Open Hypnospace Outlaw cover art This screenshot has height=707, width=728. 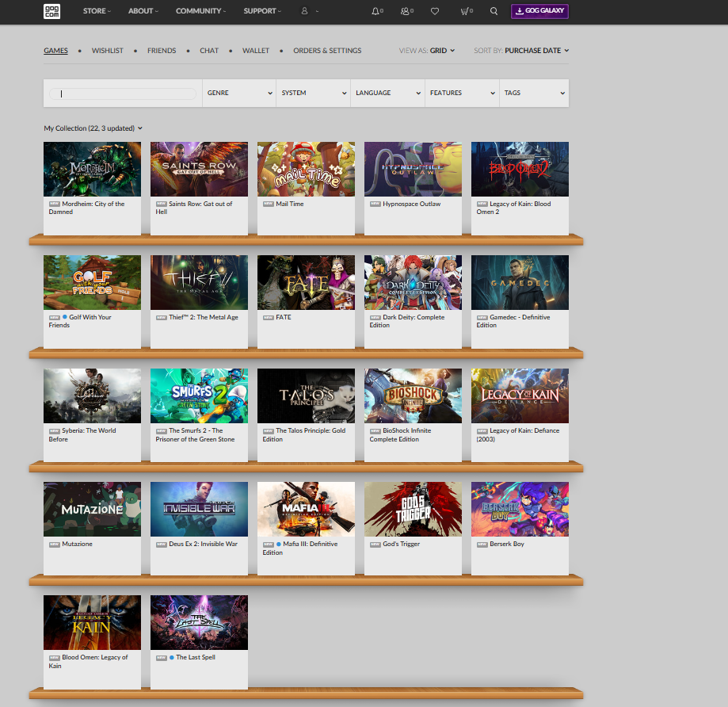tap(413, 169)
